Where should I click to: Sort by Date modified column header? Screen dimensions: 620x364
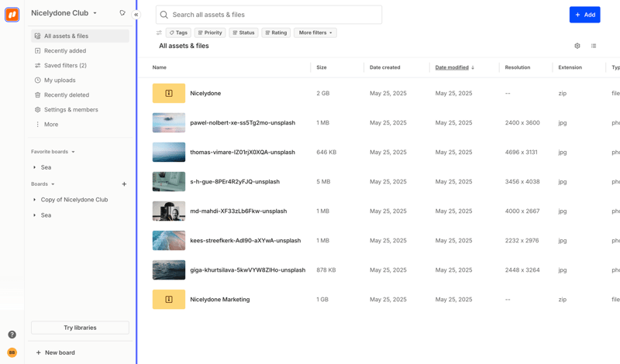[x=455, y=67]
